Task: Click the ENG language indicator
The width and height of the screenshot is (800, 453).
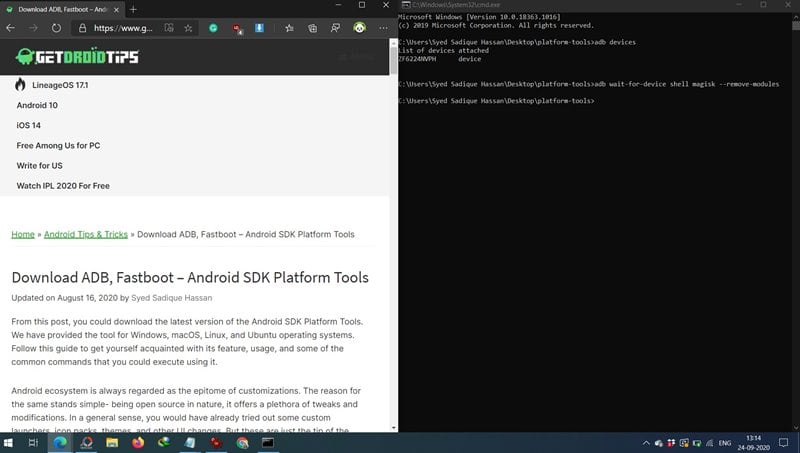Action: click(x=724, y=443)
